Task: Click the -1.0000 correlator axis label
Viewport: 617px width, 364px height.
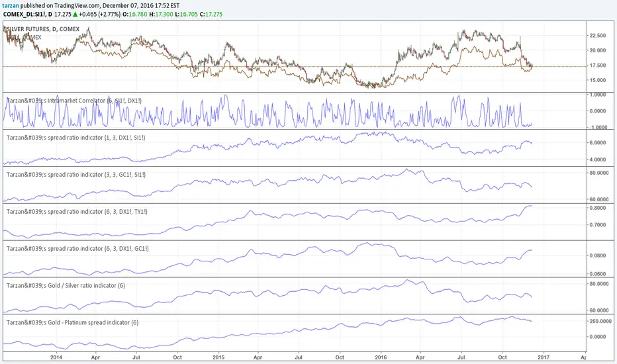Action: click(x=597, y=128)
